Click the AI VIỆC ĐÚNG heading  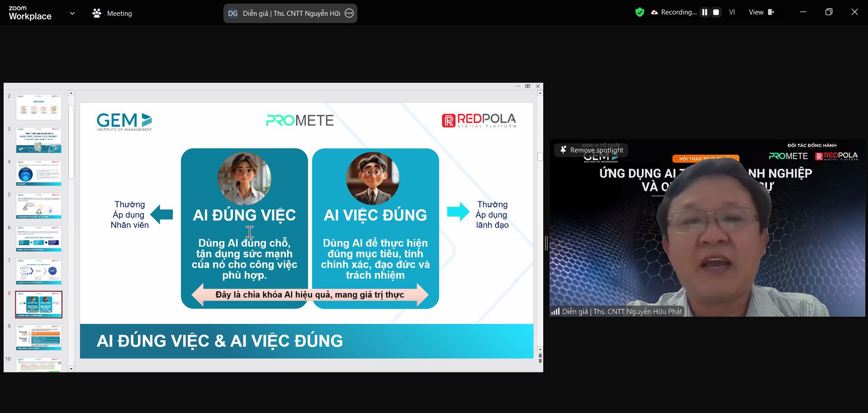tap(375, 215)
